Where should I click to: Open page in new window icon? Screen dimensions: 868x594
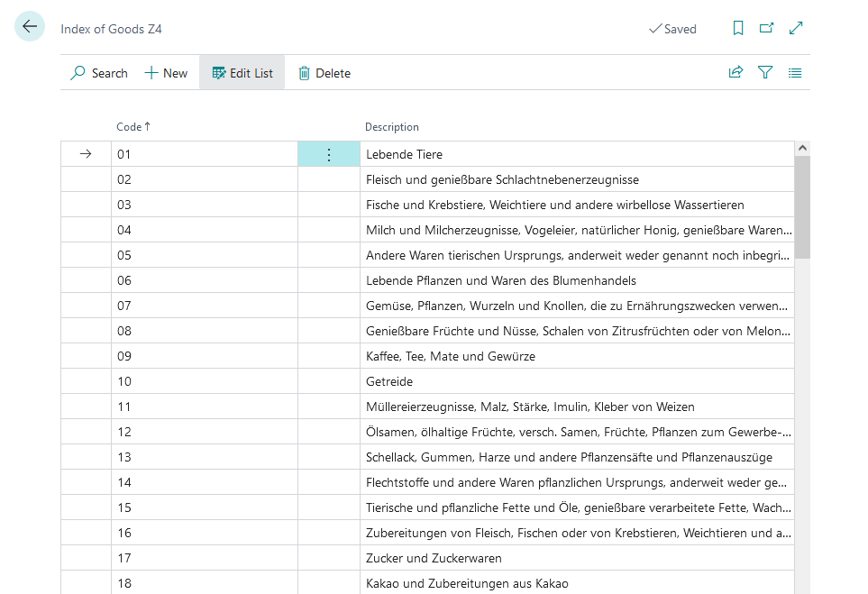coord(766,29)
